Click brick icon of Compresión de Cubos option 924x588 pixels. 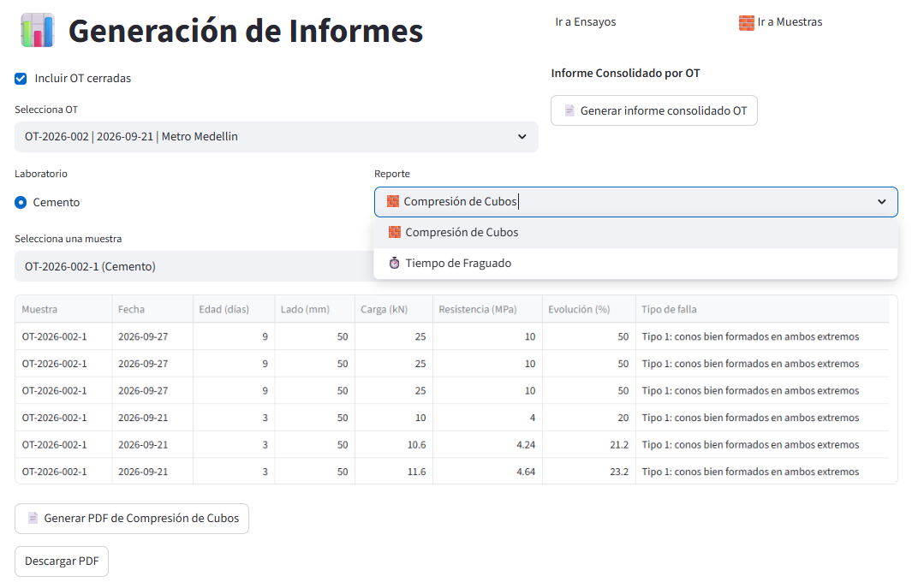(395, 232)
